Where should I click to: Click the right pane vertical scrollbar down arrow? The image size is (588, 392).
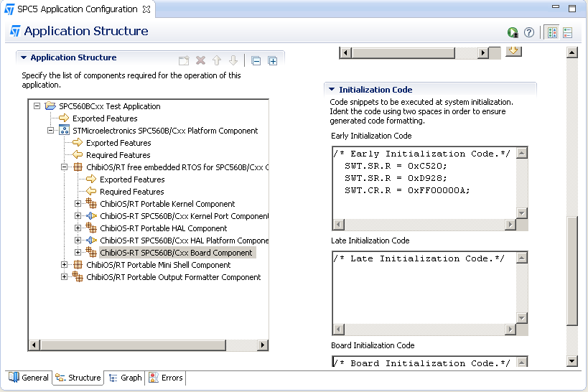(571, 361)
